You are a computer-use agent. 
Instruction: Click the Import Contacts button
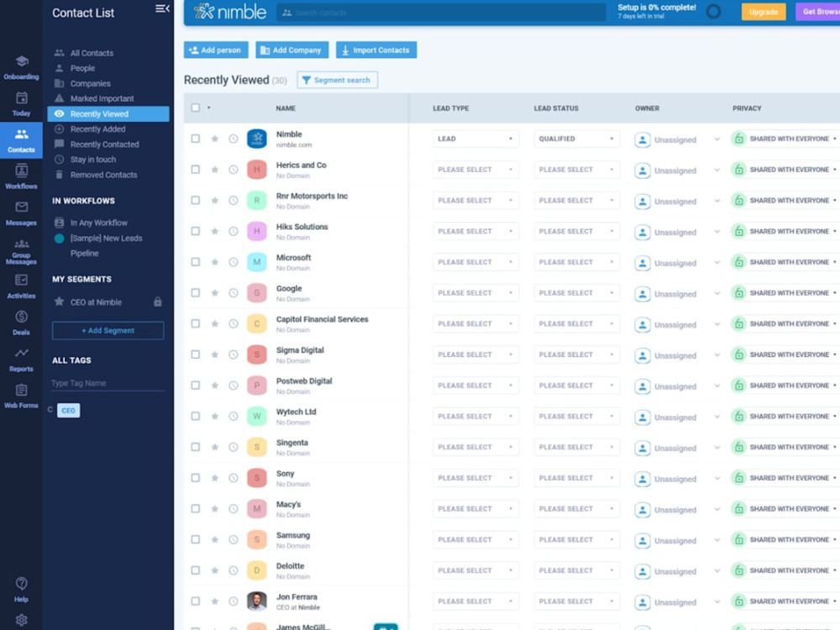pos(376,50)
